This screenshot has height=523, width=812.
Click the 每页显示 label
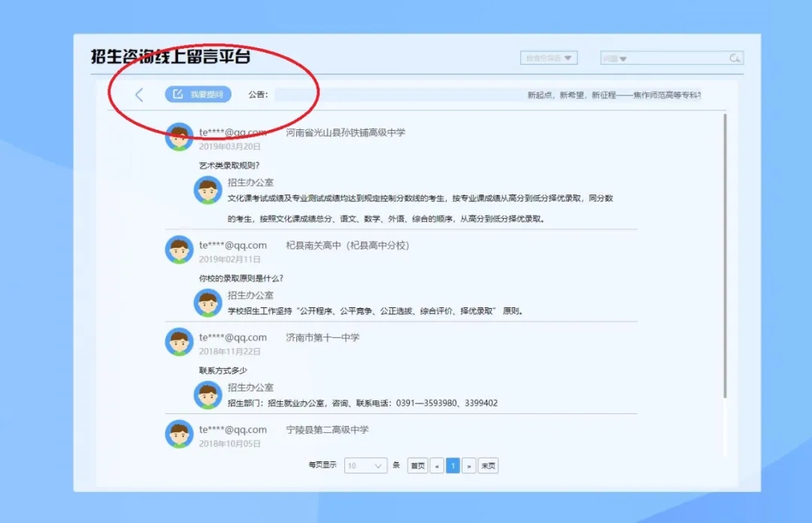point(323,465)
